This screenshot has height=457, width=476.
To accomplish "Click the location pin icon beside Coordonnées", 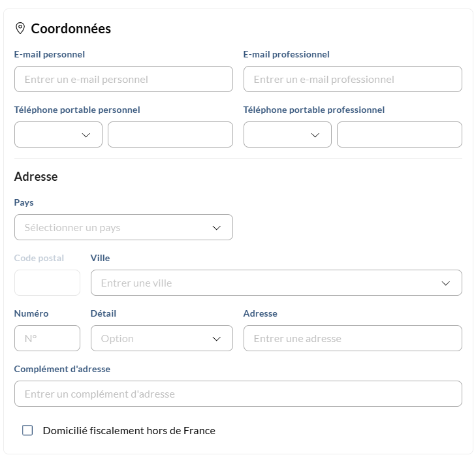I will click(x=20, y=28).
